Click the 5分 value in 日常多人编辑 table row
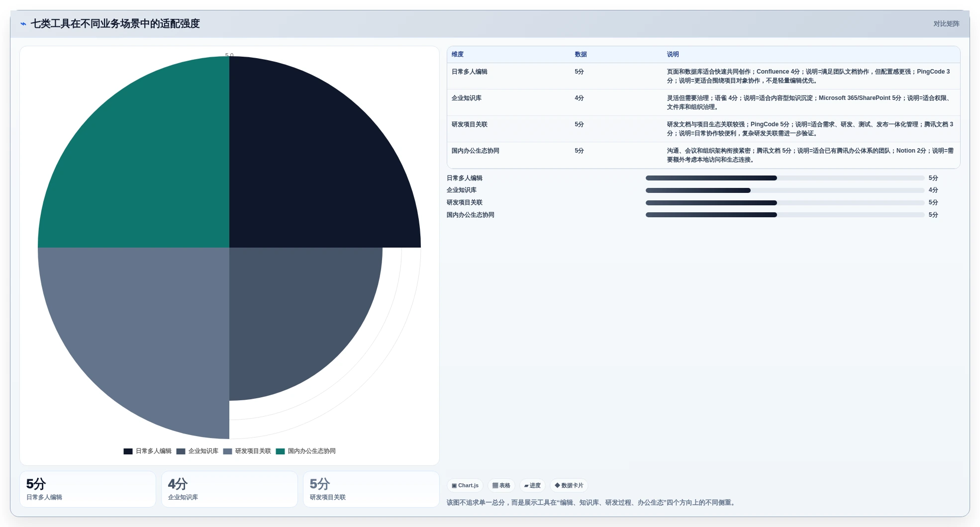 click(x=580, y=72)
